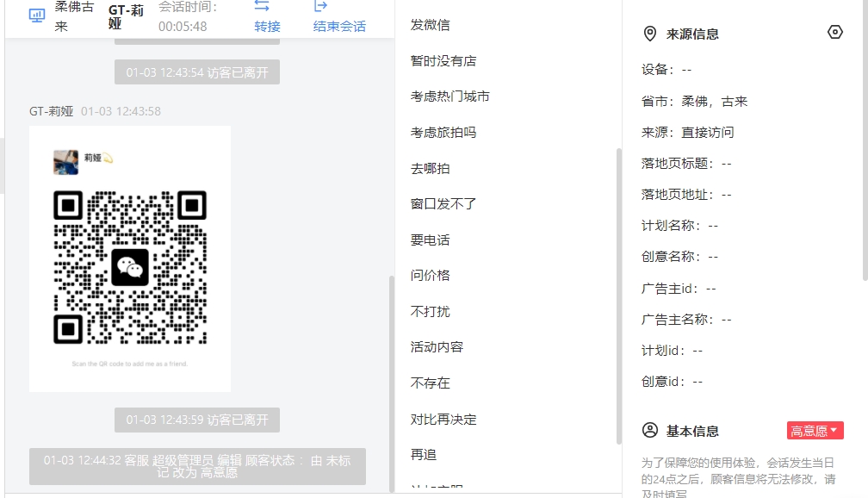Viewport: 868px width, 498px height.
Task: Click the quick reply list scrollbar
Action: (x=619, y=296)
